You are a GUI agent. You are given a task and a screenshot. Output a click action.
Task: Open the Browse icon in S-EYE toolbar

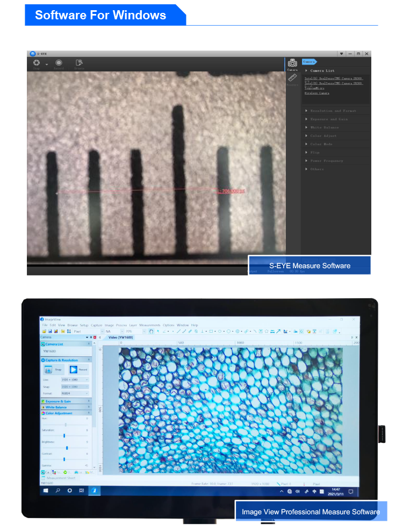point(79,63)
